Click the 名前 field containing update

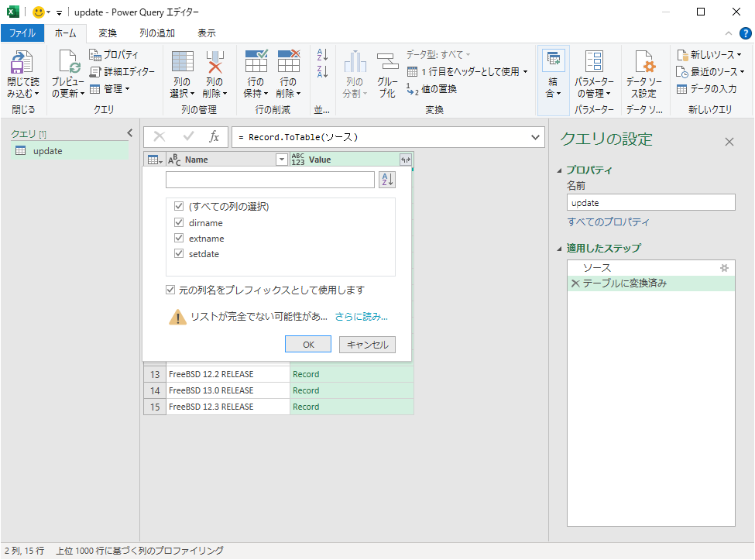[x=651, y=202]
